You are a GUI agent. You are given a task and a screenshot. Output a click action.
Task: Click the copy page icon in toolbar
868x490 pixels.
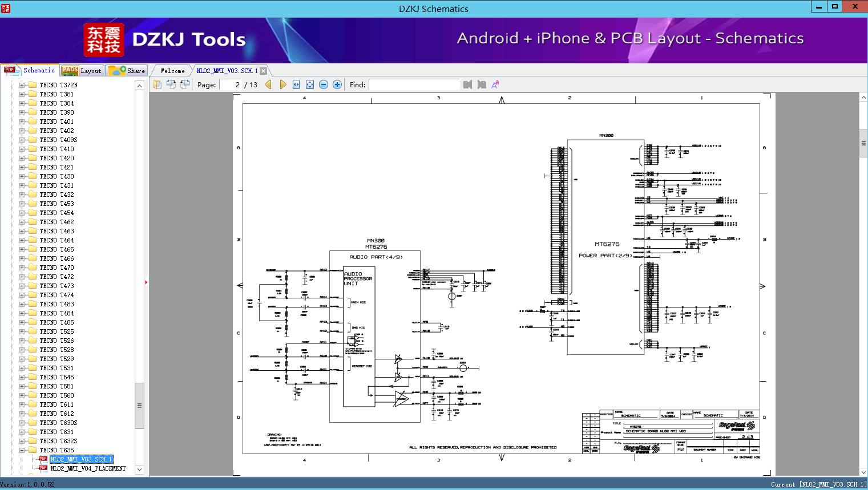tap(158, 84)
